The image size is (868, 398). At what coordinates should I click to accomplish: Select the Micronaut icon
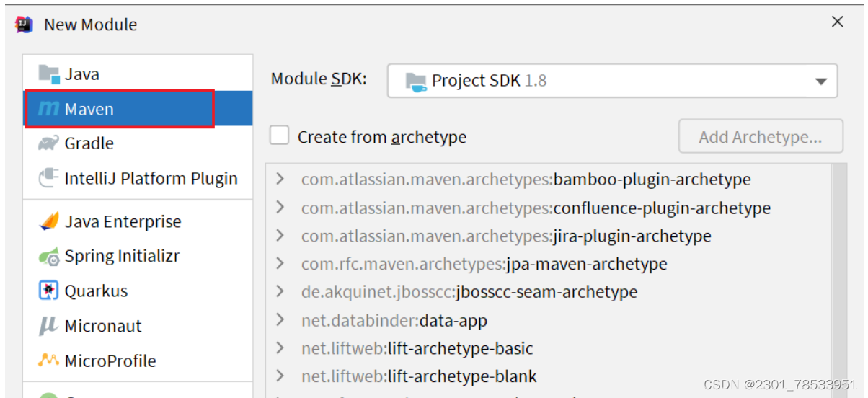tap(49, 326)
